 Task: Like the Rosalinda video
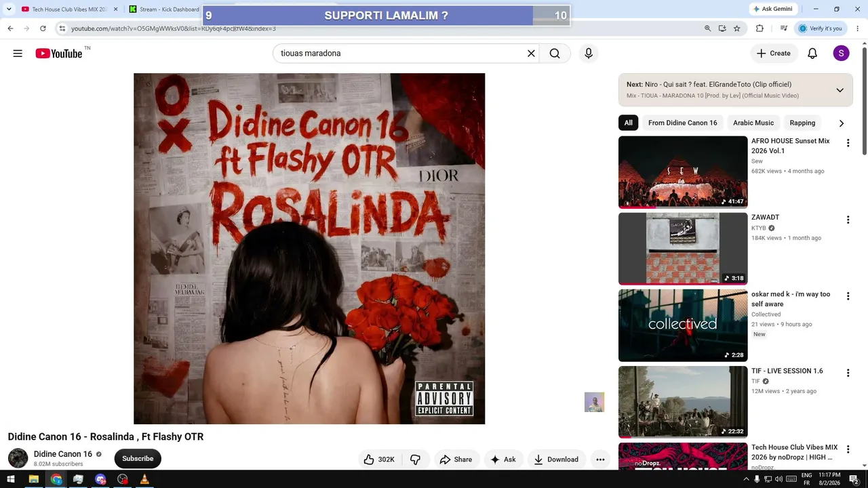pos(379,460)
